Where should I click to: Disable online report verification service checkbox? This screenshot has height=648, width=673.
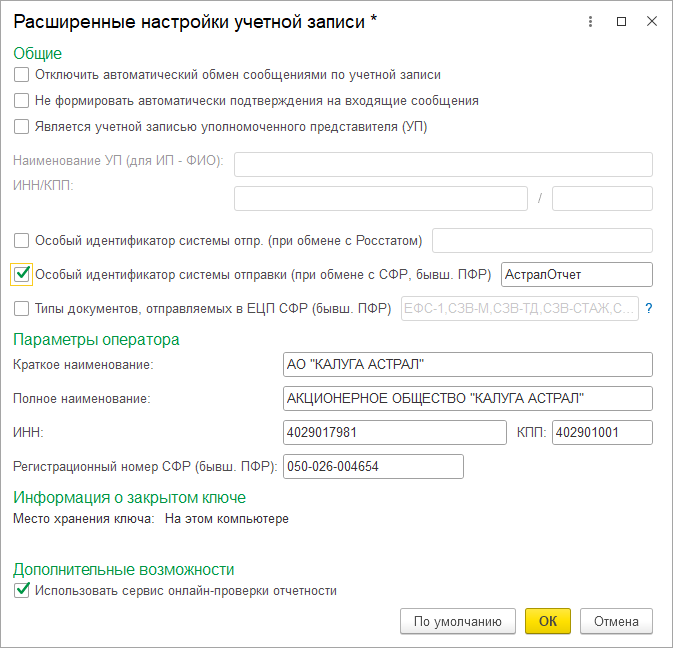pos(22,591)
